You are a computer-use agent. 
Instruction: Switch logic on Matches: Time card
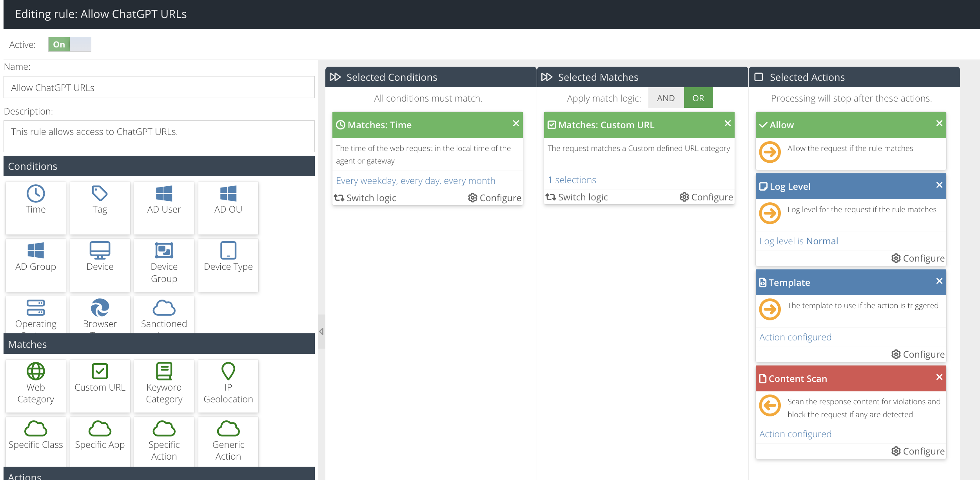[x=365, y=198]
